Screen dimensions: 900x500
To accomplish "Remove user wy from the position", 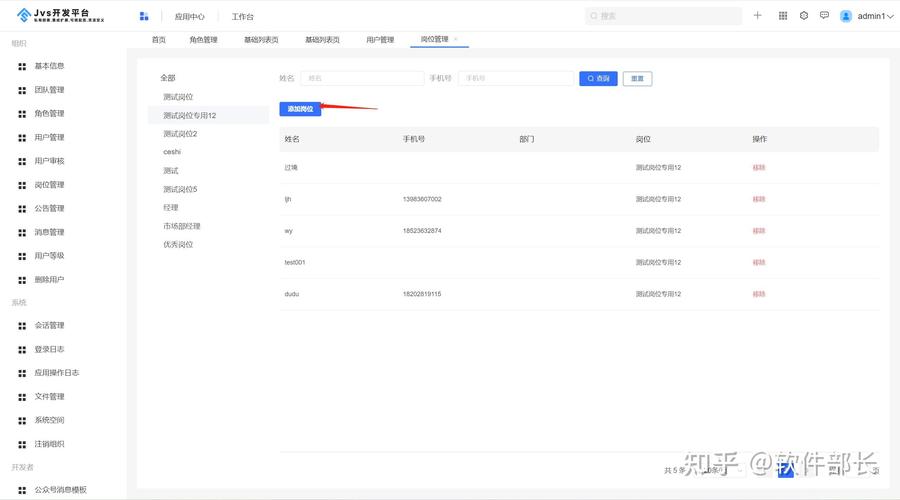I will (759, 231).
